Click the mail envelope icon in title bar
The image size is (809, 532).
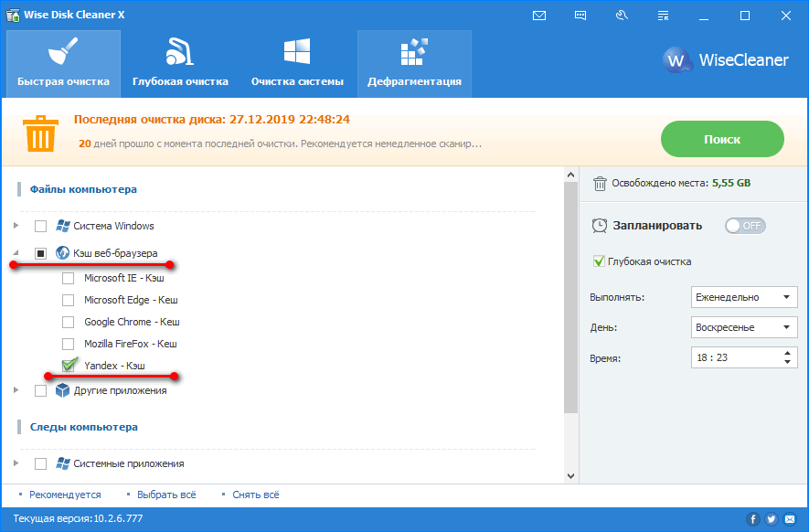pos(539,16)
